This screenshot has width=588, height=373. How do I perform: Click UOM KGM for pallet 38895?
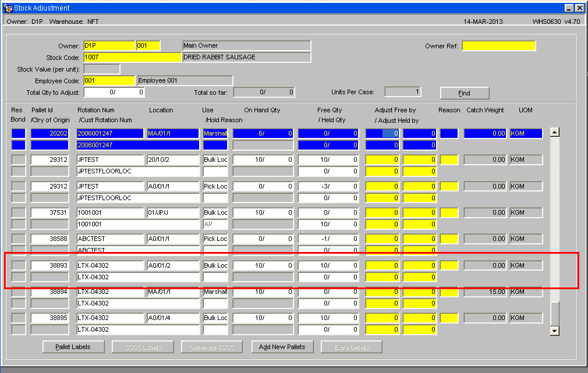(526, 318)
